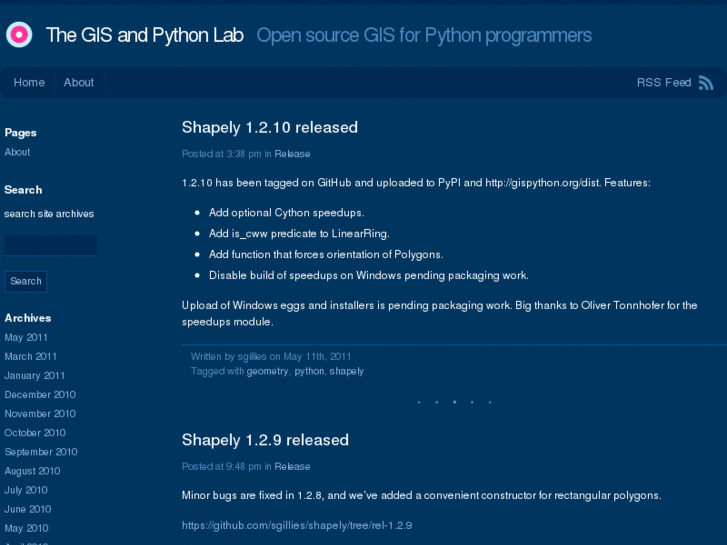Open the December 2010 archive
The width and height of the screenshot is (727, 545).
click(x=40, y=395)
